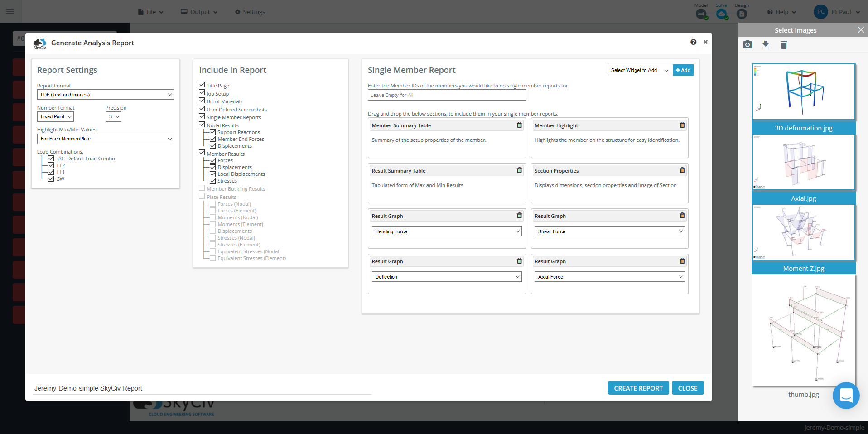The height and width of the screenshot is (434, 868).
Task: Change the Shear Force result graph dropdown
Action: click(609, 231)
